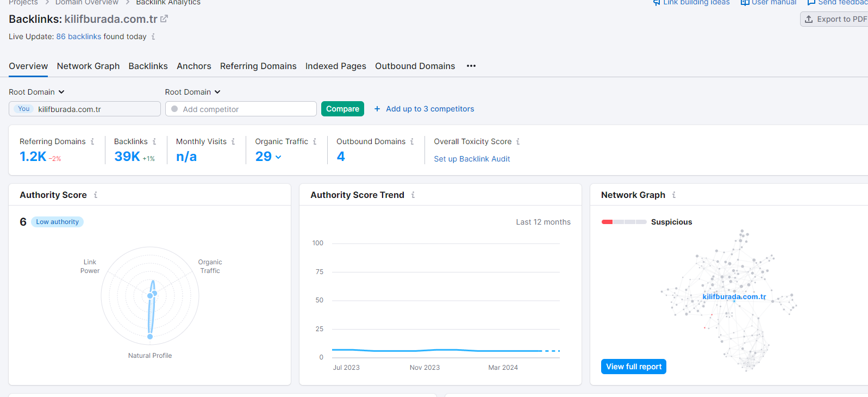Screen dimensions: 868x397
Task: Show info for Referring Domains metric
Action: tap(92, 141)
